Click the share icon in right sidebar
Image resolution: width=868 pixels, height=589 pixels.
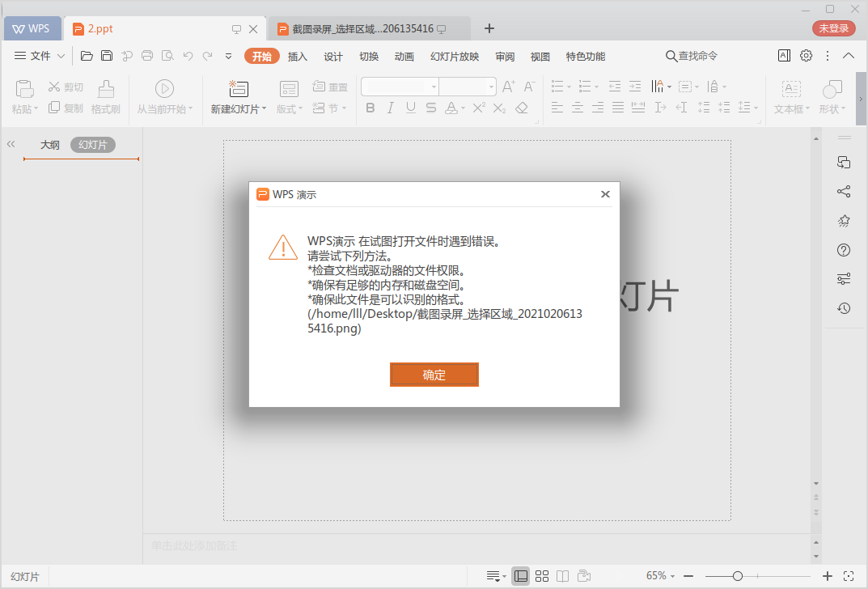pyautogui.click(x=844, y=192)
